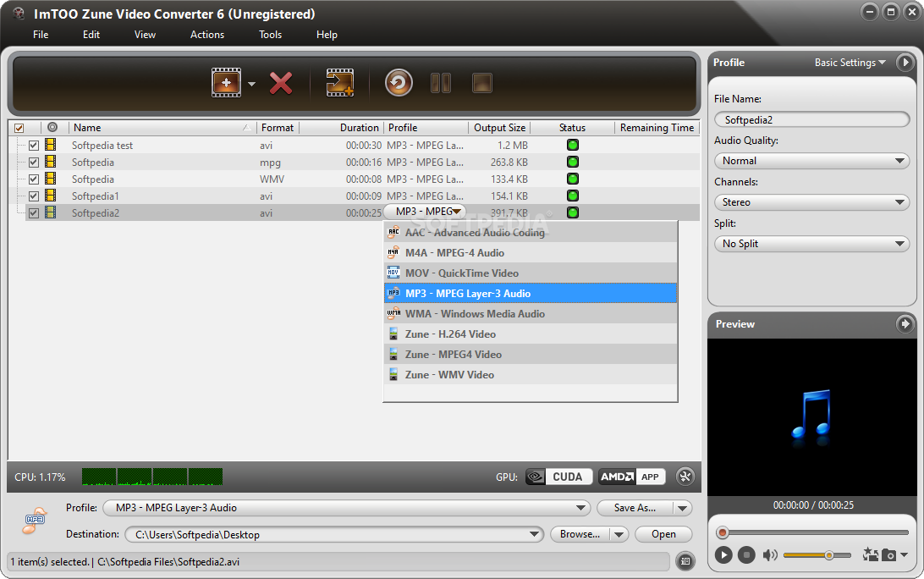This screenshot has height=579, width=924.
Task: Expand Profile panel with arrow button
Action: (905, 62)
